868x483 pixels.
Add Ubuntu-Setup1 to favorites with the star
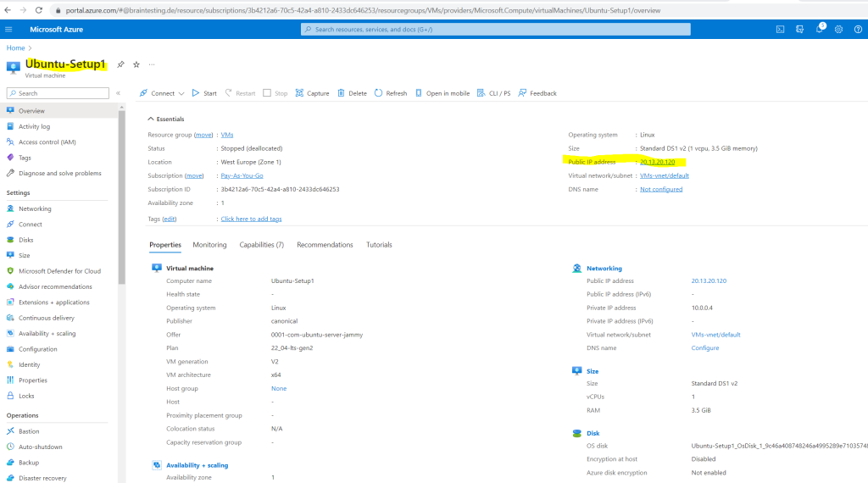coord(136,64)
